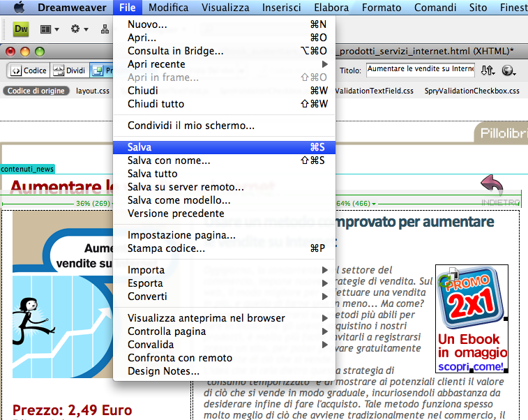Image resolution: width=528 pixels, height=420 pixels.
Task: Choose Salva con nome...
Action: (224, 160)
